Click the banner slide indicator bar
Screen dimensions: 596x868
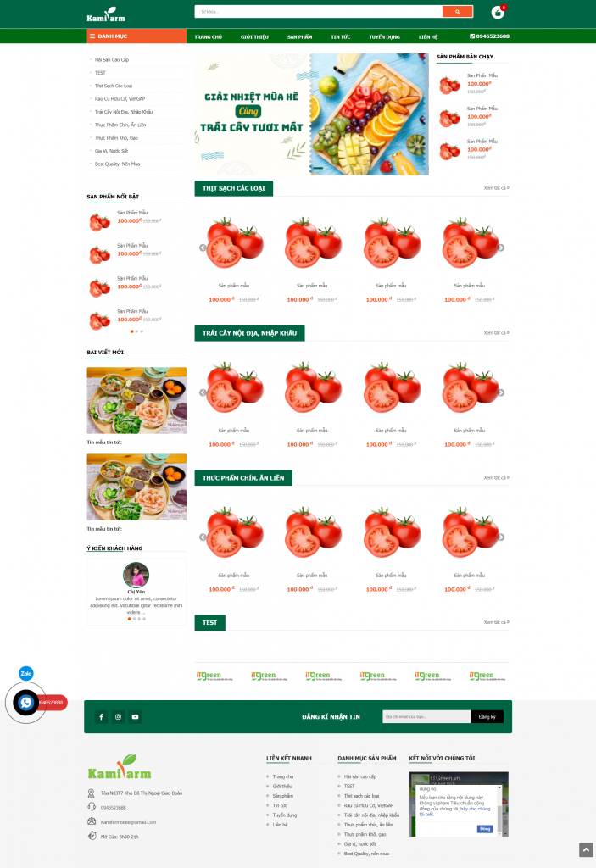point(318,168)
